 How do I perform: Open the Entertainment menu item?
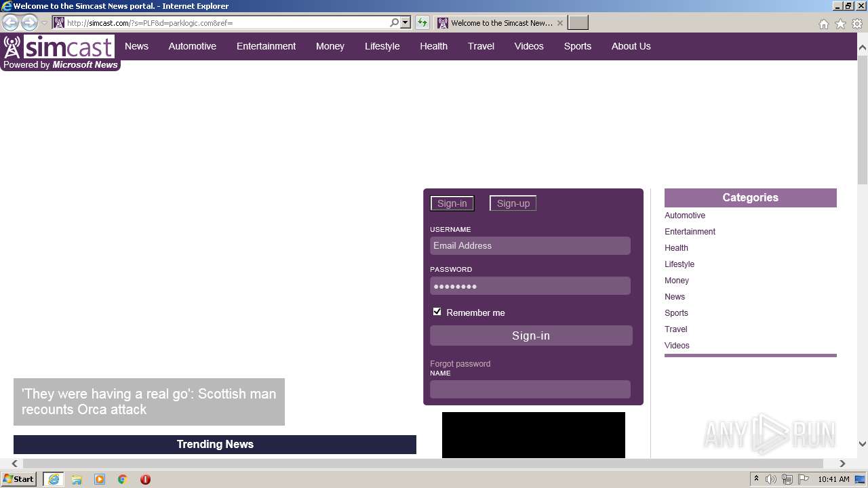266,46
